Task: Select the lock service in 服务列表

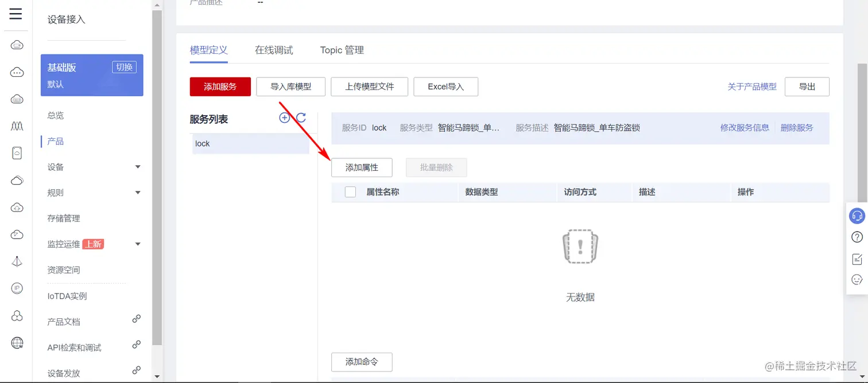Action: (x=251, y=143)
